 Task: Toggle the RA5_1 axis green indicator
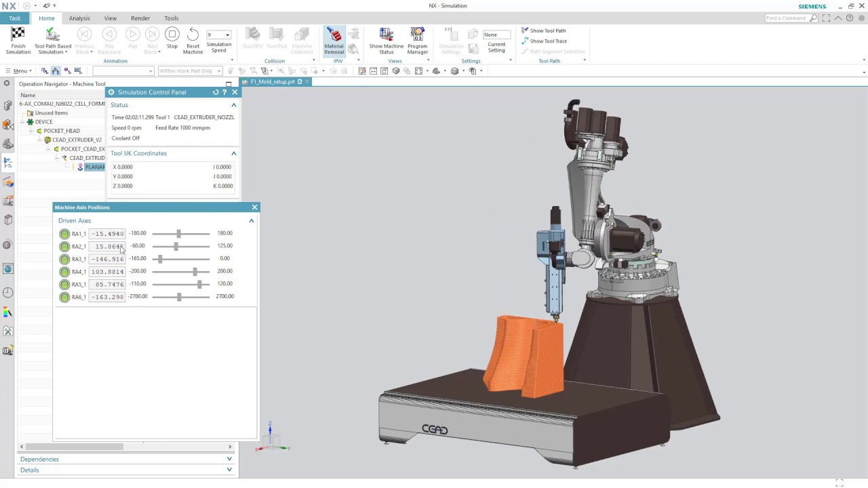coord(64,285)
